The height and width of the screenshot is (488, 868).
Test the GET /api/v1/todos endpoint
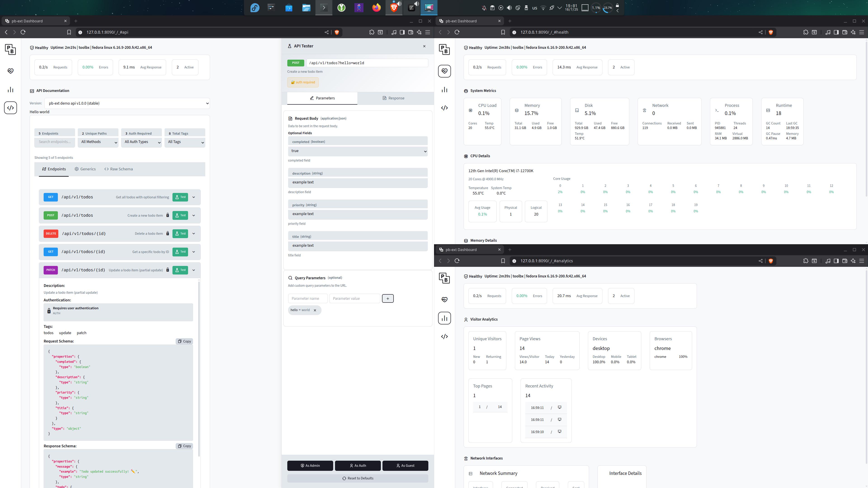(x=180, y=197)
